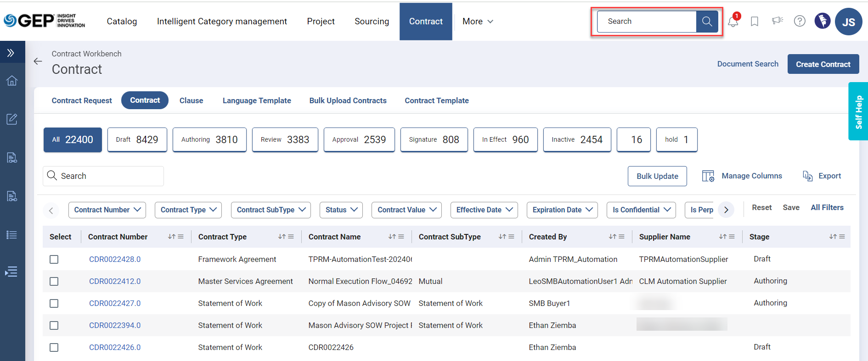Click the back arrow beside Contract title
This screenshot has width=868, height=361.
pos(38,61)
